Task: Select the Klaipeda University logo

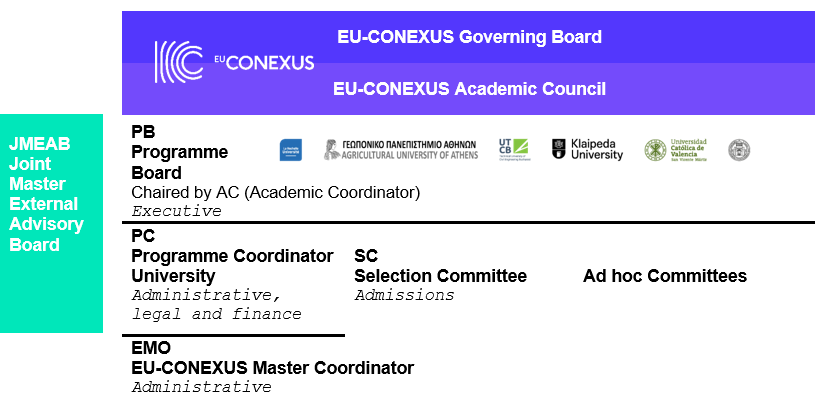Action: [x=587, y=149]
